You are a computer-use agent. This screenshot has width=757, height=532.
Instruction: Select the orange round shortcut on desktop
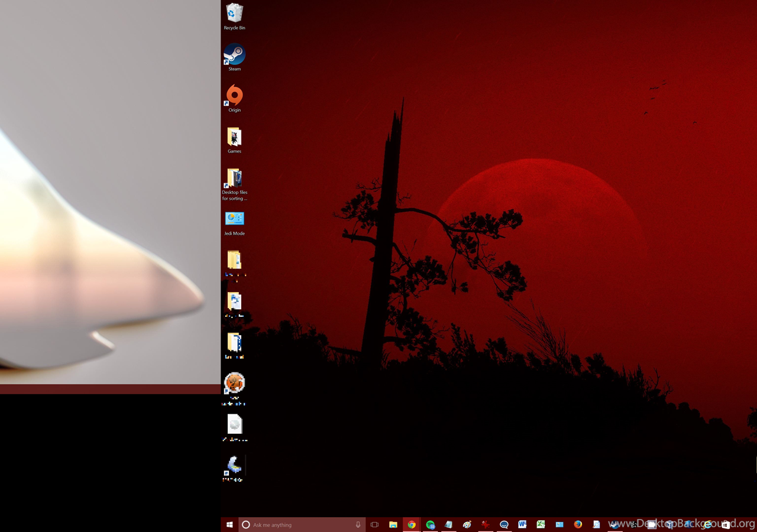235,383
